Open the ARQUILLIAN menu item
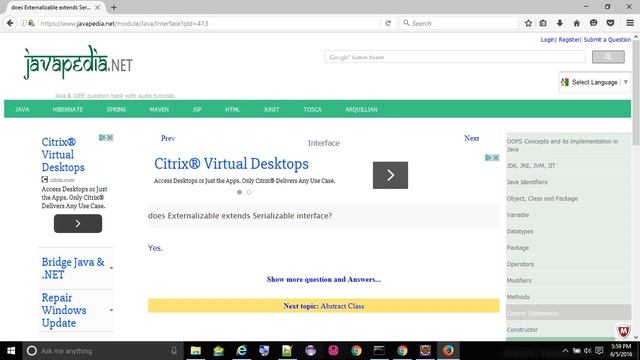This screenshot has width=640, height=360. (x=361, y=109)
